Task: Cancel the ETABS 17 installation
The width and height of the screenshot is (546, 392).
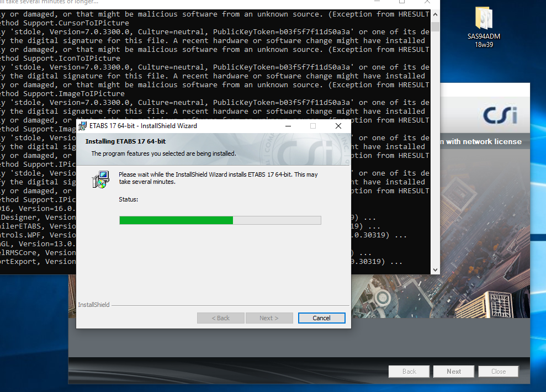Action: [321, 318]
